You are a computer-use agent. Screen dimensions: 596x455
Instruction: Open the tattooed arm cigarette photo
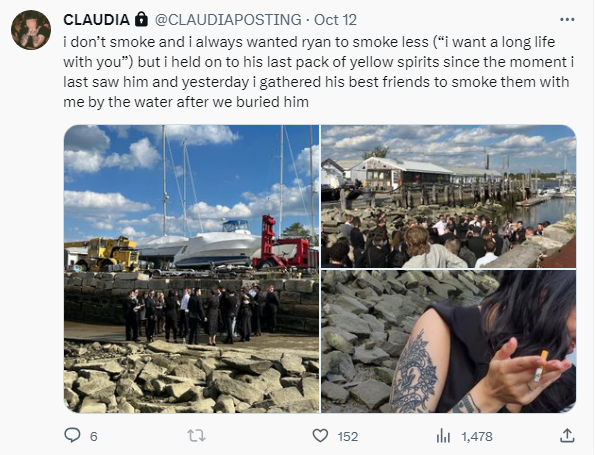click(449, 341)
